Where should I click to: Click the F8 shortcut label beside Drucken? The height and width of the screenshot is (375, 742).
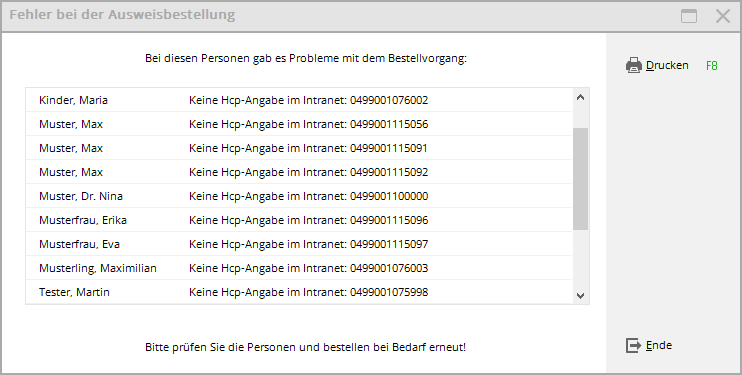tap(712, 66)
